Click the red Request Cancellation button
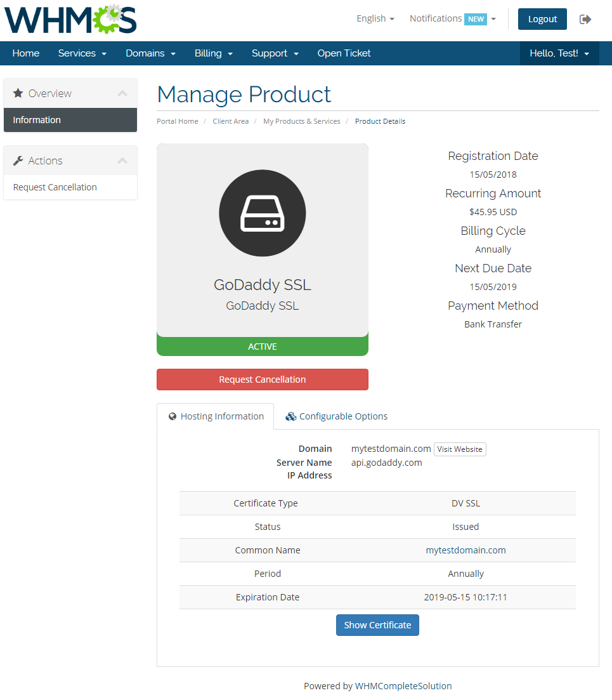The height and width of the screenshot is (700, 612). tap(263, 380)
